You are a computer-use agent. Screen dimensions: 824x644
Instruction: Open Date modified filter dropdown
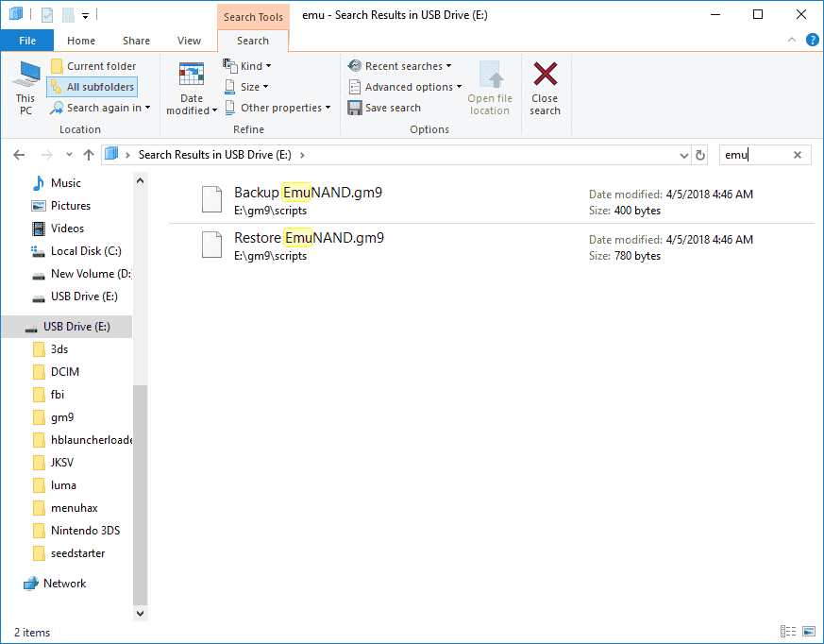coord(192,88)
